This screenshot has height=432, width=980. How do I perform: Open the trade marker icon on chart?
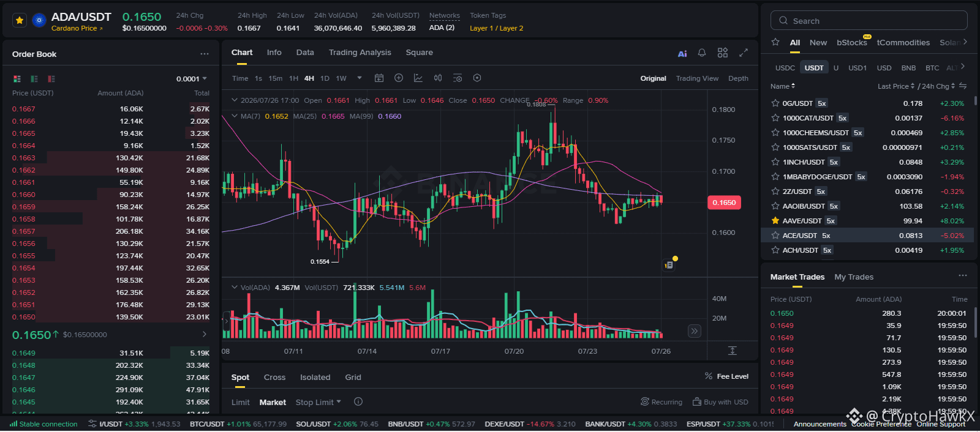[x=669, y=265]
